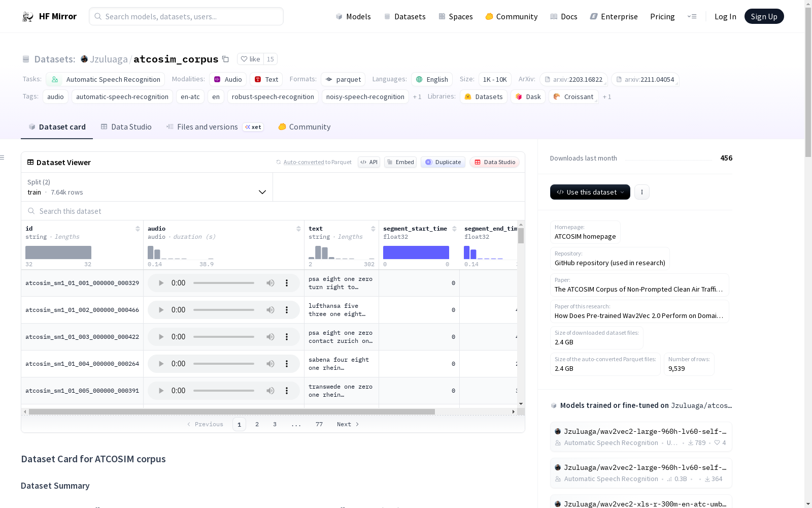Copy dataset name using copy icon
This screenshot has width=812, height=508.
(x=226, y=59)
